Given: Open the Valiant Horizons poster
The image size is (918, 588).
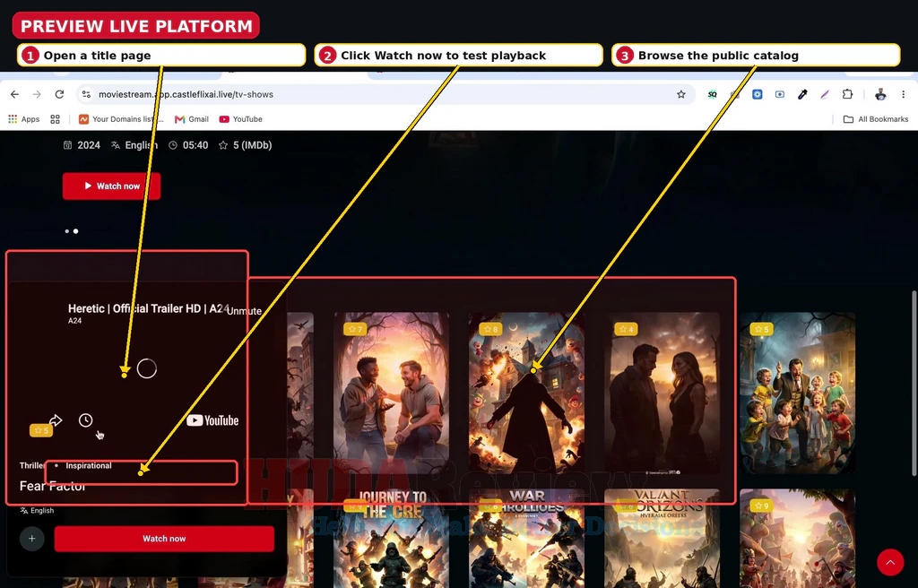Looking at the screenshot, I should [662, 539].
